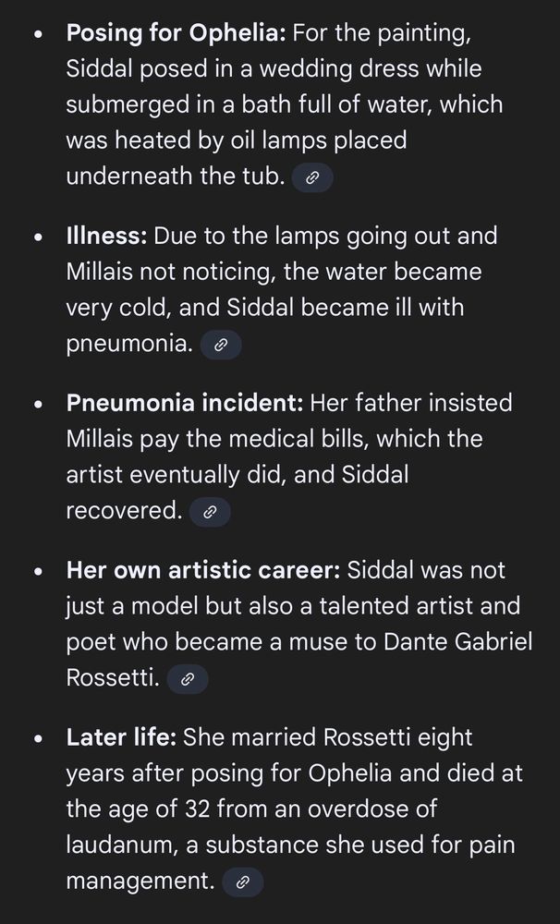Screen dimensions: 560x924
Task: Select the 'Later life:' bold heading
Action: pyautogui.click(x=121, y=737)
